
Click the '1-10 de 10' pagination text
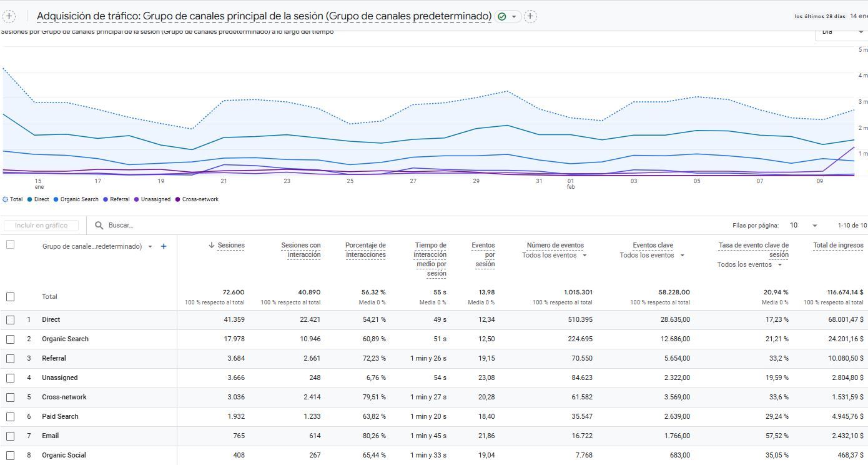click(x=852, y=225)
